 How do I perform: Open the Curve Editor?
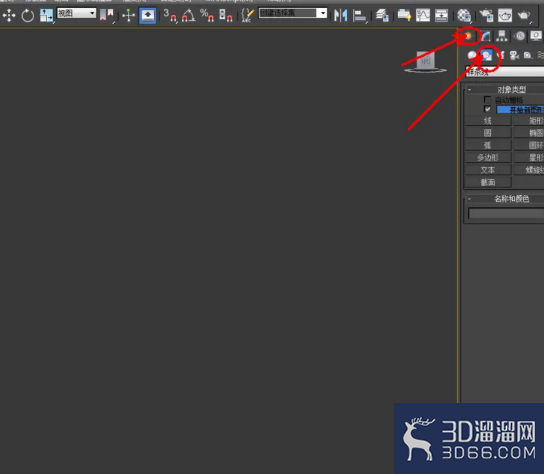(x=423, y=16)
